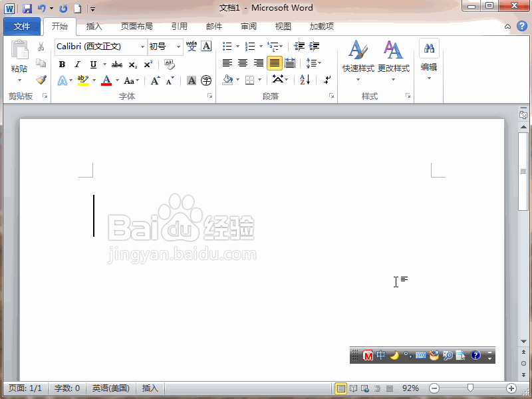This screenshot has height=399, width=532.
Task: Align text right
Action: pos(259,63)
